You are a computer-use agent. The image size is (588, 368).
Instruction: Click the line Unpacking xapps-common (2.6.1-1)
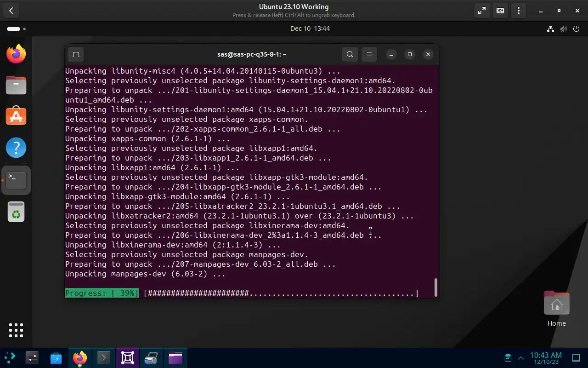coord(147,139)
